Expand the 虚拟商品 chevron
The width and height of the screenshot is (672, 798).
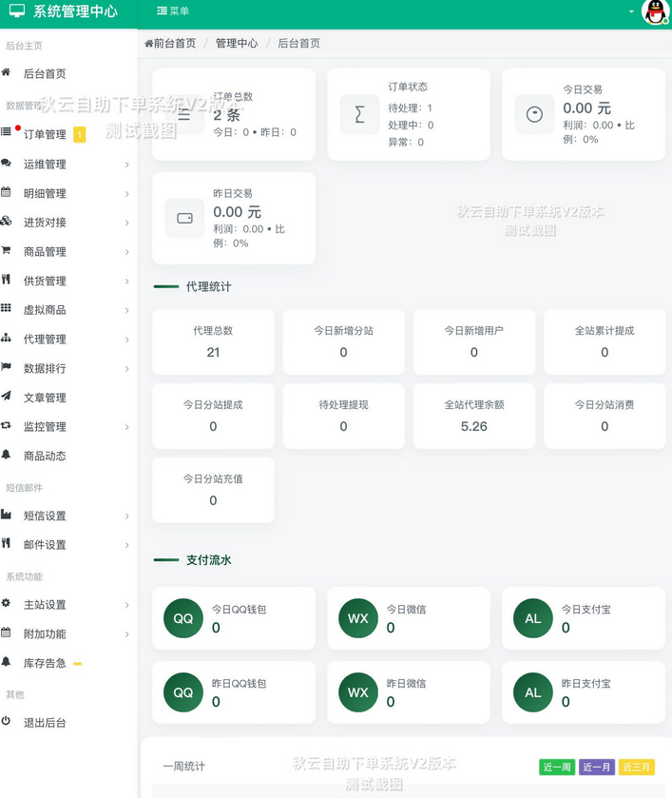click(126, 310)
